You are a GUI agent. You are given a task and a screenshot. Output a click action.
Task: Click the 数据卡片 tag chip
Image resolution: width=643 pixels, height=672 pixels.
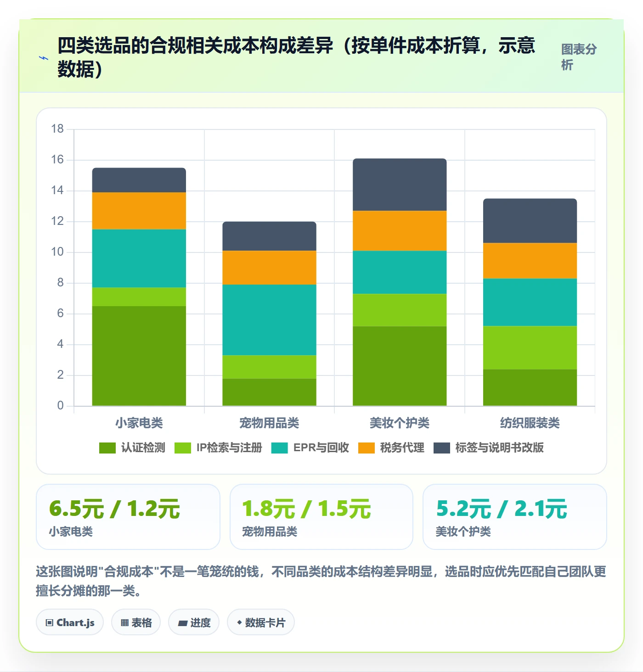coord(261,622)
